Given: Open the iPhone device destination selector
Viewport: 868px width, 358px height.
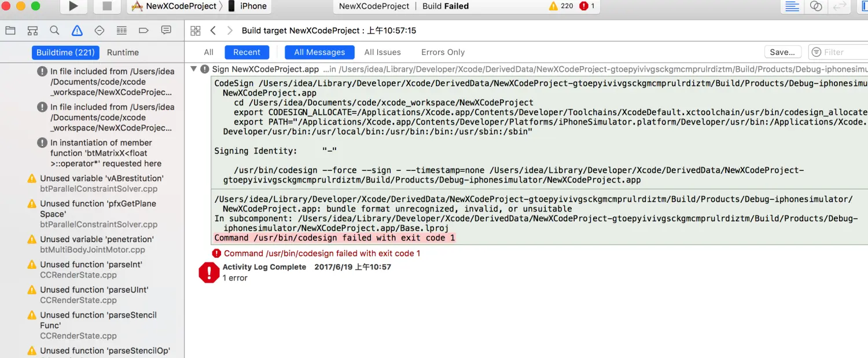Looking at the screenshot, I should [248, 6].
